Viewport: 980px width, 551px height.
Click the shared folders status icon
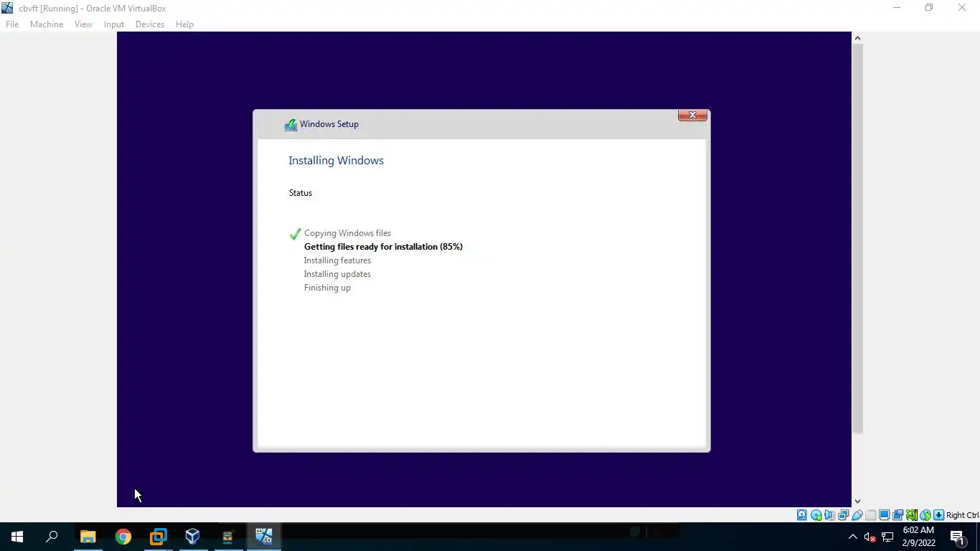coord(870,515)
